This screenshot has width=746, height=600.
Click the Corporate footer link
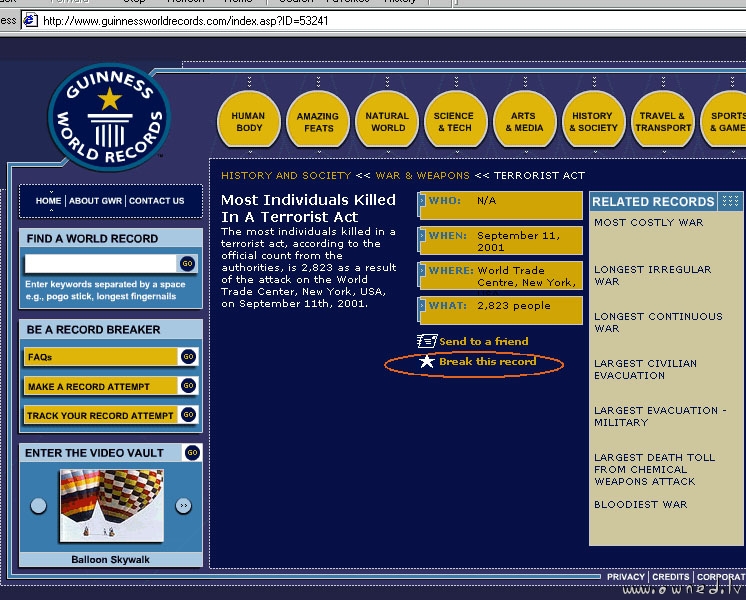pos(721,577)
